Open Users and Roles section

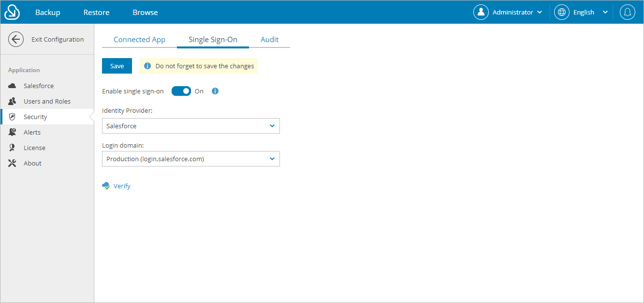coord(47,101)
